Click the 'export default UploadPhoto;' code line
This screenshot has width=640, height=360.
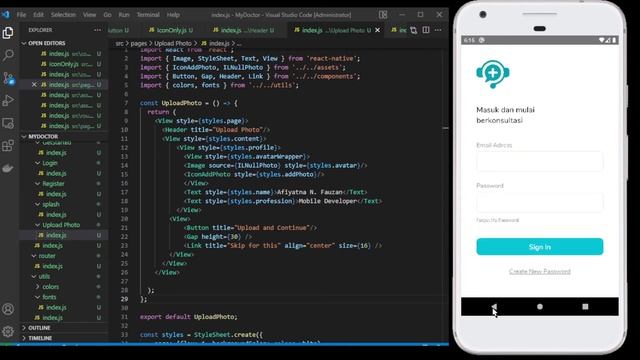pyautogui.click(x=189, y=317)
